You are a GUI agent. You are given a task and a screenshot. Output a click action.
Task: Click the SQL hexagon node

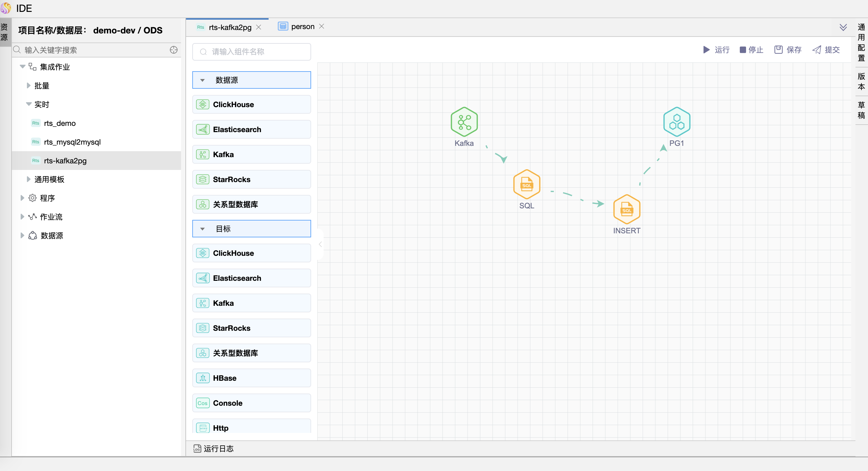click(526, 185)
